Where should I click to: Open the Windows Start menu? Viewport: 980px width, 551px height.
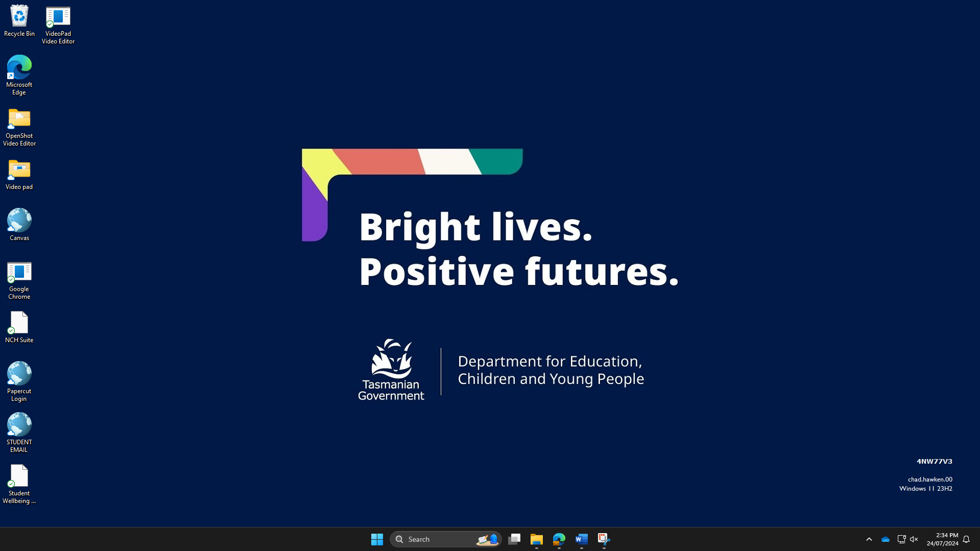point(377,539)
